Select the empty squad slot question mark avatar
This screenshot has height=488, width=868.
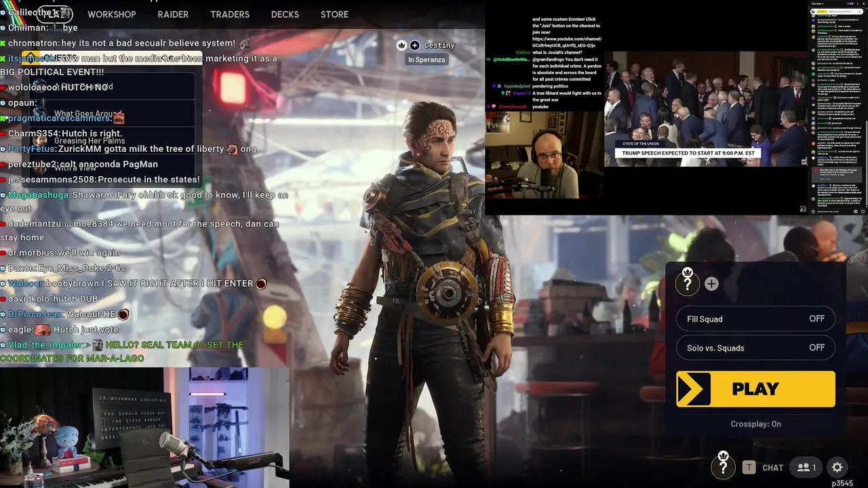[x=688, y=282]
